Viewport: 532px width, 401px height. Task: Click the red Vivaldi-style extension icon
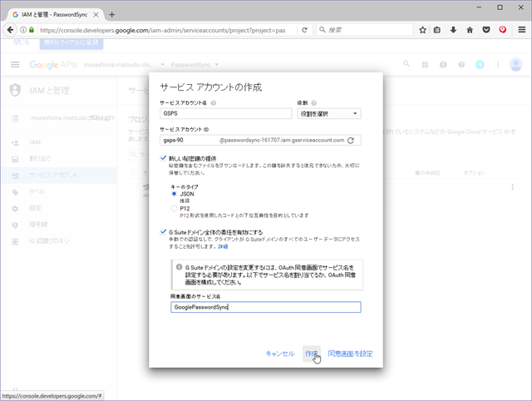(502, 30)
